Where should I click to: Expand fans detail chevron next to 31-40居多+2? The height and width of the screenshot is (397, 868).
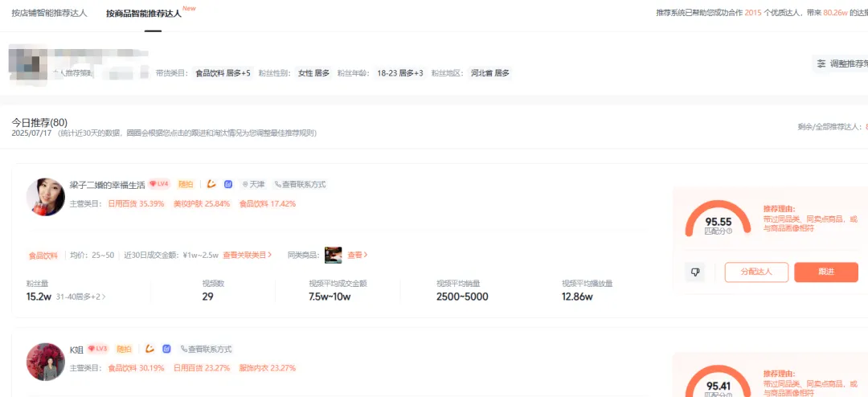point(104,297)
